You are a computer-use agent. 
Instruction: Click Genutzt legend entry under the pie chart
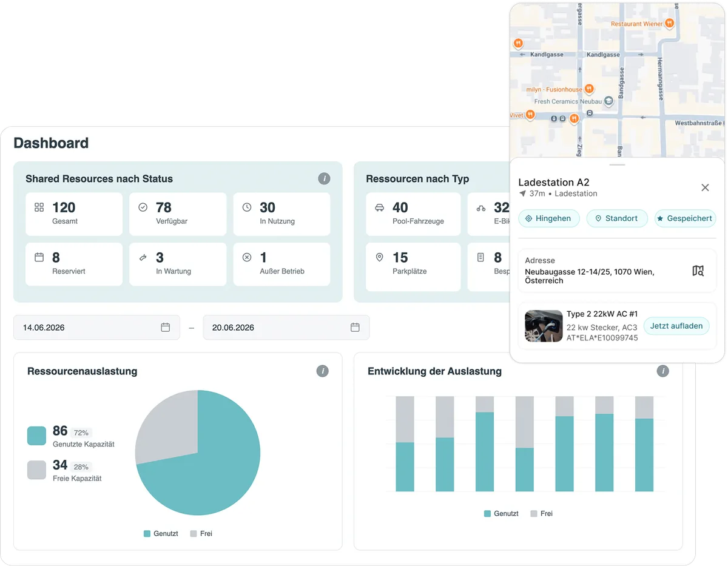[161, 533]
